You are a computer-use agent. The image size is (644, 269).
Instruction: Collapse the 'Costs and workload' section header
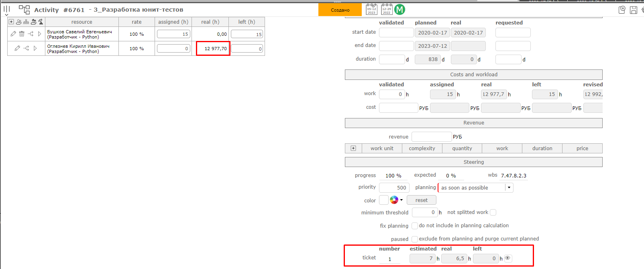473,75
